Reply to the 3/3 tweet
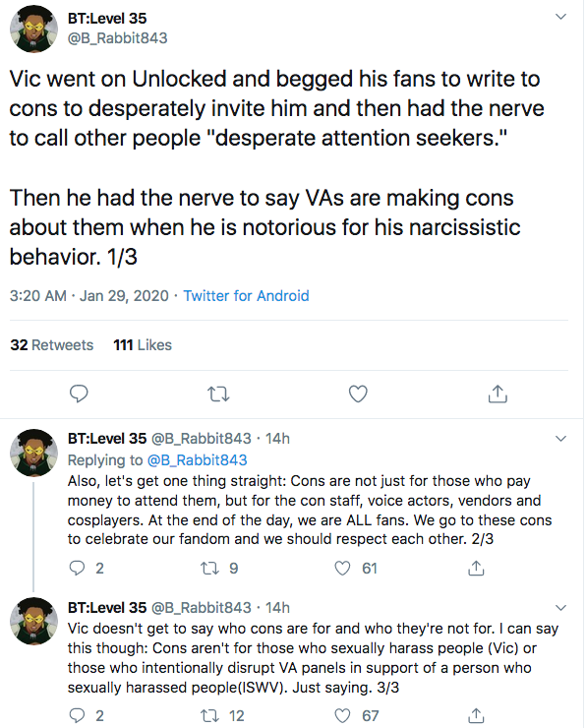Screen dimensions: 586x728 pyautogui.click(x=77, y=715)
